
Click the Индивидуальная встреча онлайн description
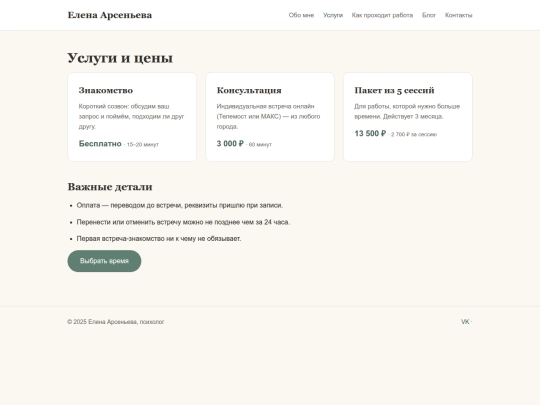coord(268,116)
